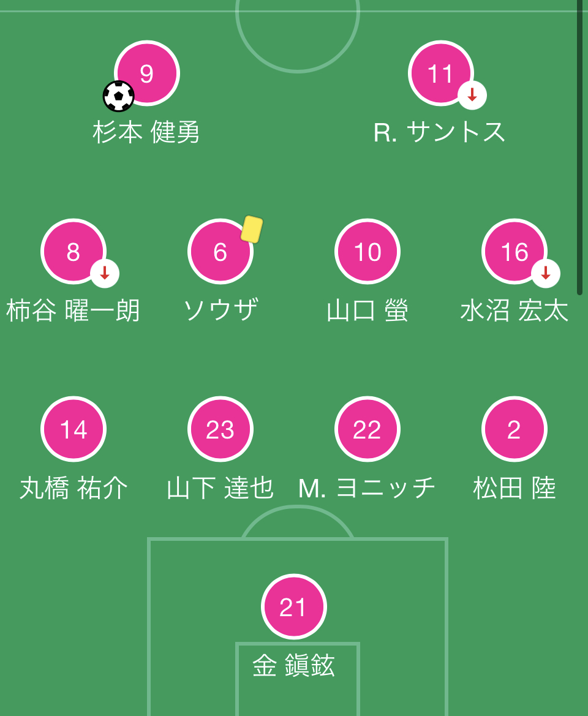Select player circle number 22
This screenshot has height=716, width=588.
pyautogui.click(x=367, y=429)
